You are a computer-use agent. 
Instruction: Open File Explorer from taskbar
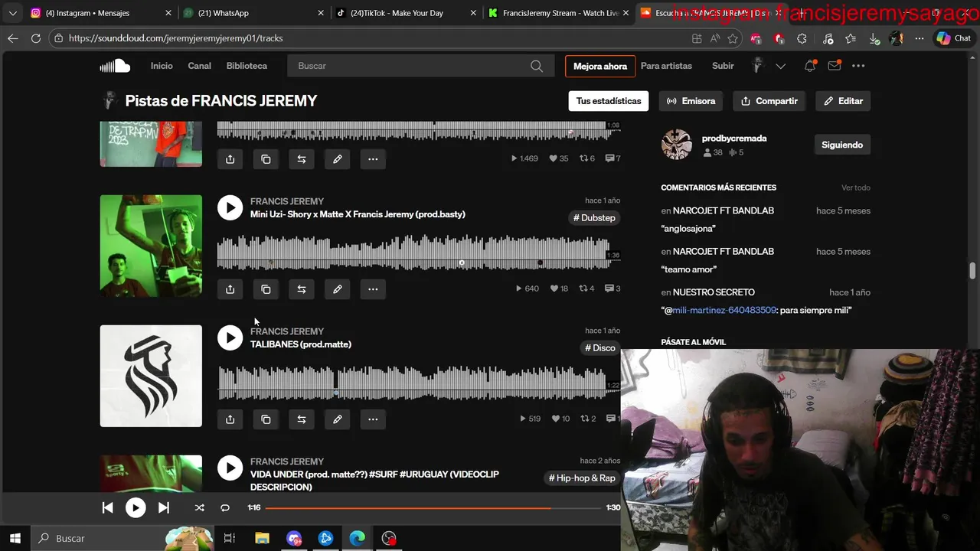coord(262,538)
